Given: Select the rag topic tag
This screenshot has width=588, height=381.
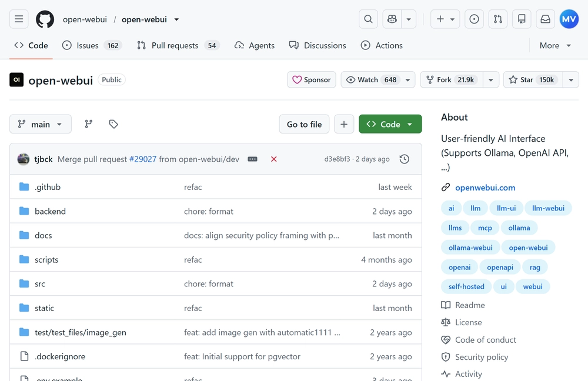Looking at the screenshot, I should coord(534,268).
